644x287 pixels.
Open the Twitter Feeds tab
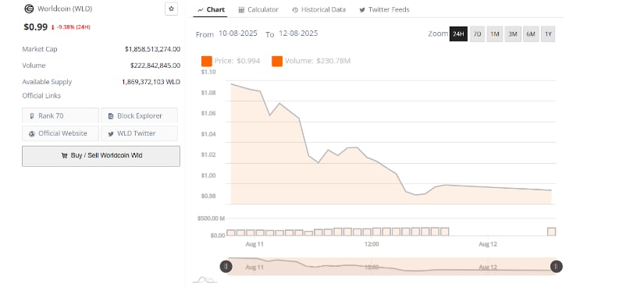tap(384, 9)
